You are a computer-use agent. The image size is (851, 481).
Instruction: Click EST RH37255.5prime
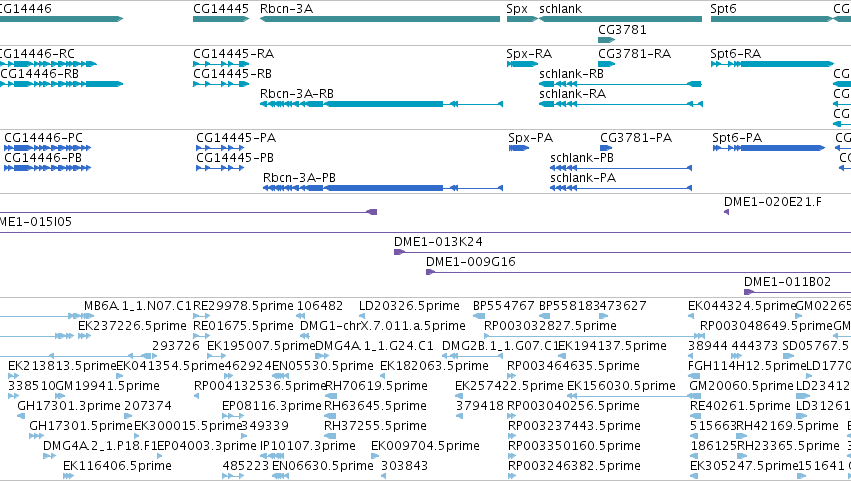pyautogui.click(x=375, y=426)
